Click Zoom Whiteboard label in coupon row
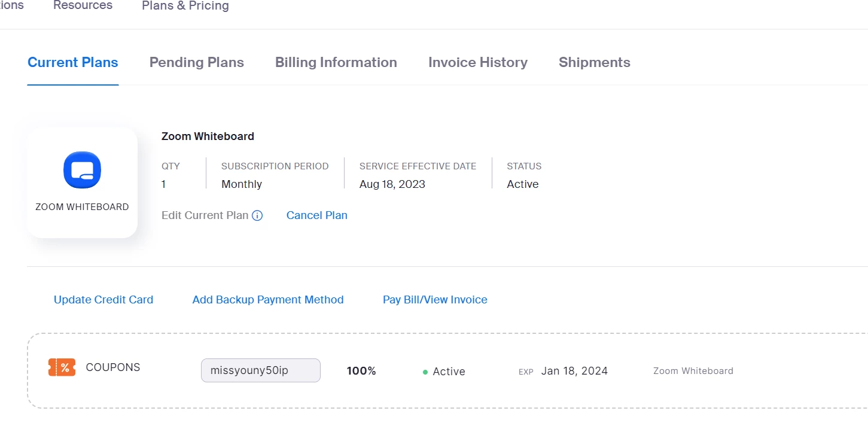The height and width of the screenshot is (441, 868). point(693,371)
